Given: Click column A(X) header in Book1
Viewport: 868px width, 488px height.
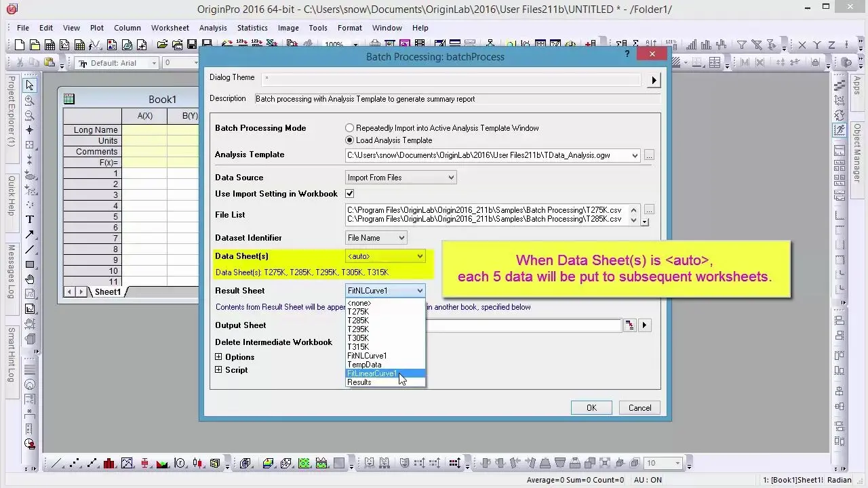Looking at the screenshot, I should click(144, 116).
